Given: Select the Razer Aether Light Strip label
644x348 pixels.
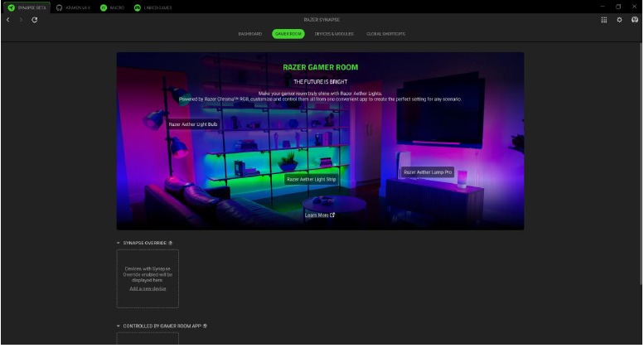Looking at the screenshot, I should coord(312,179).
